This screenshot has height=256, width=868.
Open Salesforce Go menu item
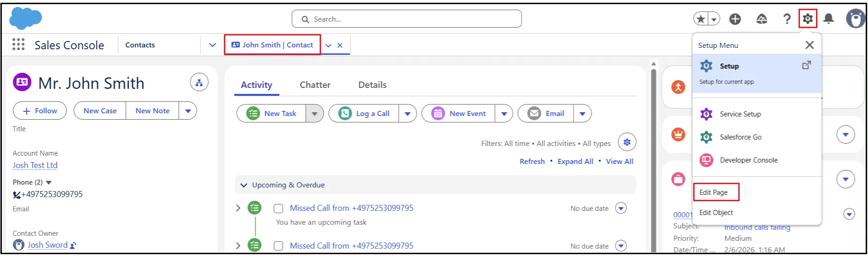pyautogui.click(x=757, y=137)
